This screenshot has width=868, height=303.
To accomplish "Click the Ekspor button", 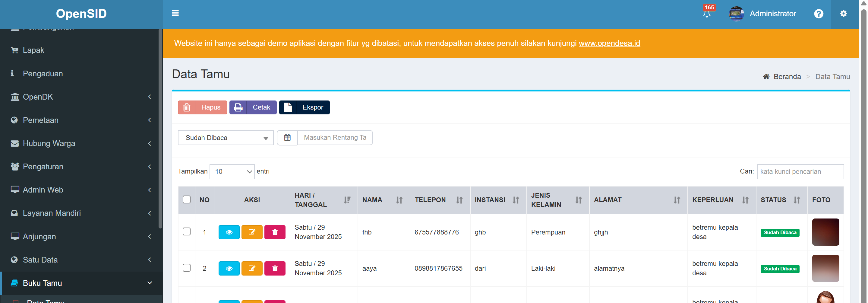I will (x=304, y=107).
